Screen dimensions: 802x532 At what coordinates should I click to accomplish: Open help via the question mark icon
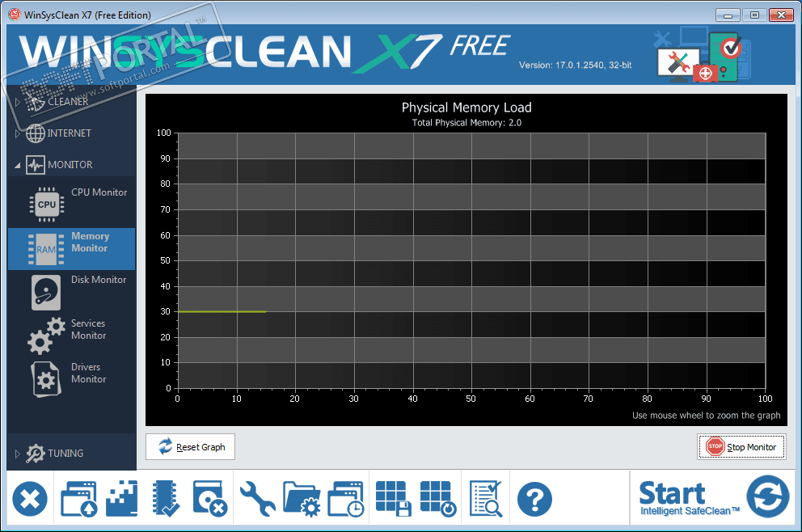click(534, 500)
